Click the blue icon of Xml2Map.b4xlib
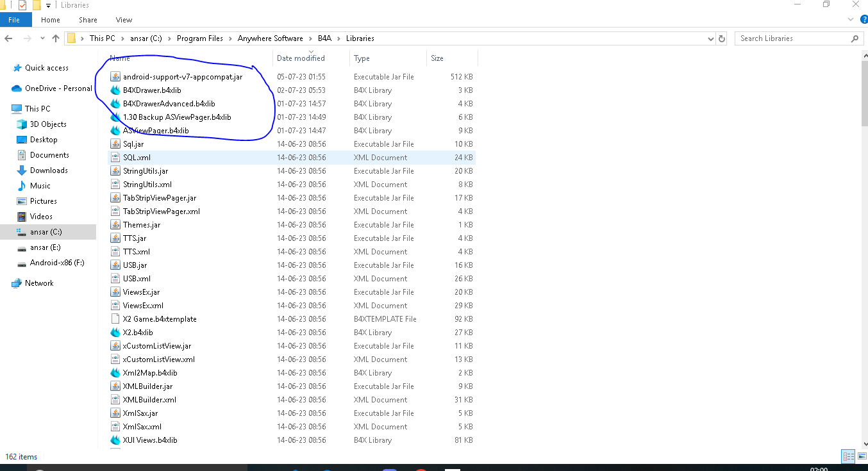The image size is (868, 471). [115, 373]
